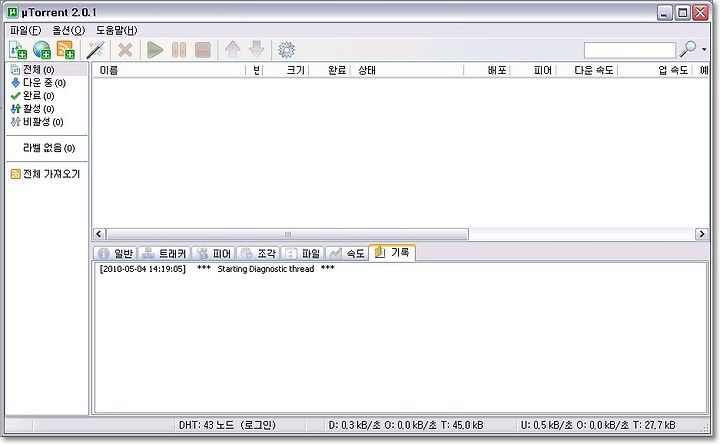Click the magnifier search icon

click(x=688, y=49)
